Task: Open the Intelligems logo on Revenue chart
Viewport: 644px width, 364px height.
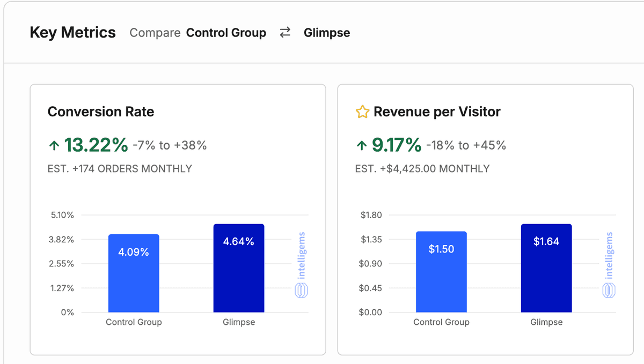Action: pyautogui.click(x=610, y=263)
